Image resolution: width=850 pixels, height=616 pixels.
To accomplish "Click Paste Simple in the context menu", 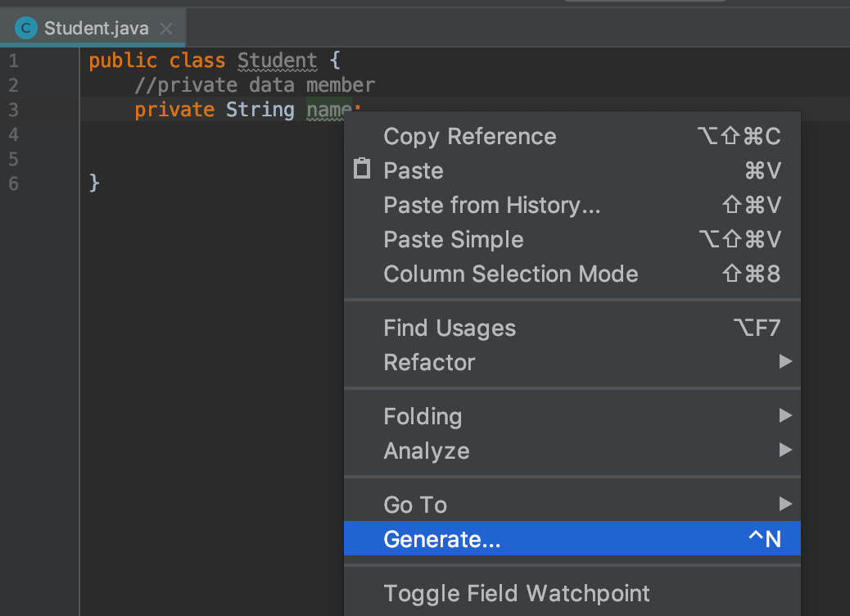I will (453, 239).
